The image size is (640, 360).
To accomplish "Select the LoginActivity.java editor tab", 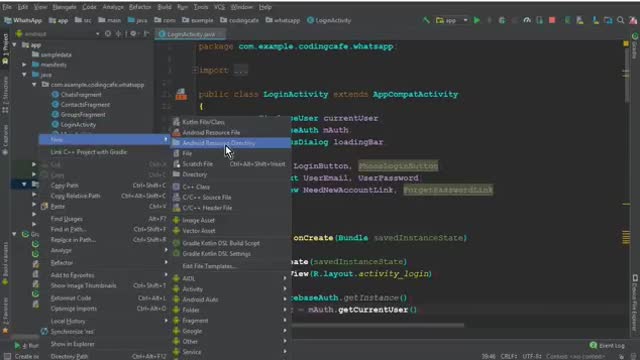I will 190,34.
